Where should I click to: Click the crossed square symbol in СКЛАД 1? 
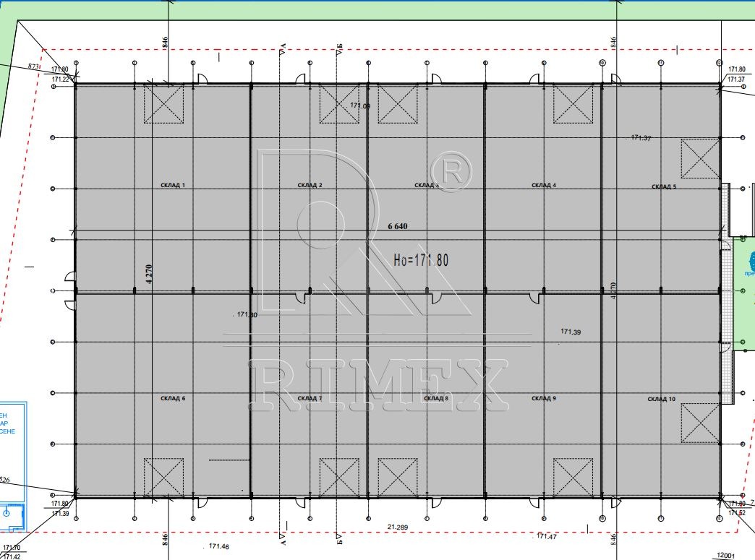tap(164, 103)
